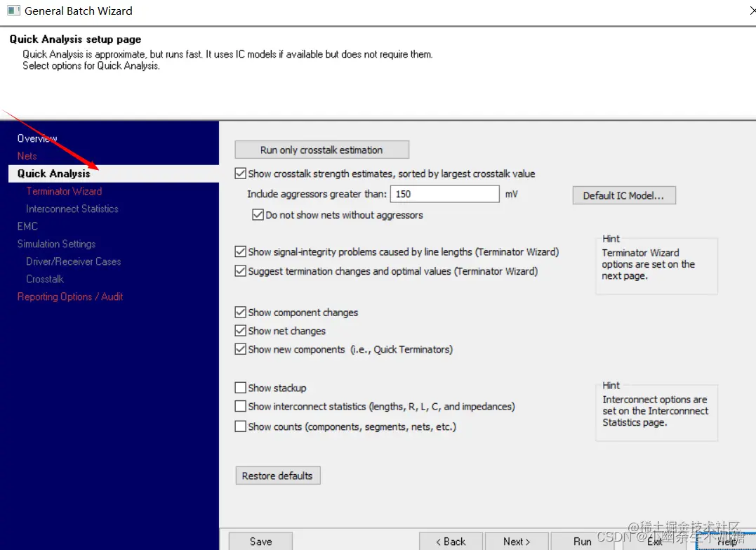Click the Interconnect options hint text
Viewport: 756px width, 550px height.
point(655,411)
